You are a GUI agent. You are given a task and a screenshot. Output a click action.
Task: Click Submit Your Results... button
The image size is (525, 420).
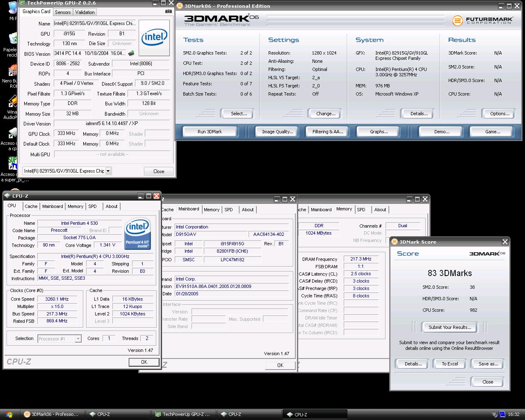[450, 327]
